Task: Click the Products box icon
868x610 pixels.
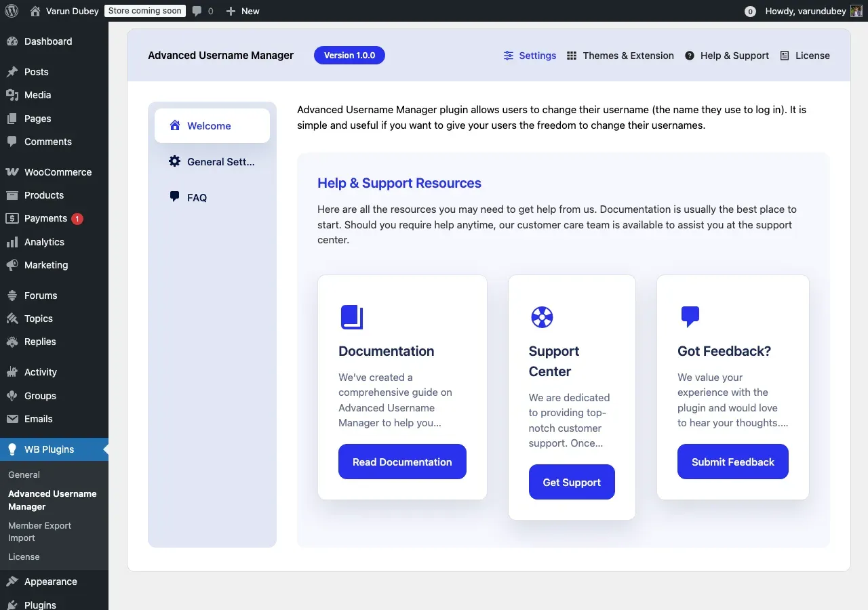Action: coord(12,195)
